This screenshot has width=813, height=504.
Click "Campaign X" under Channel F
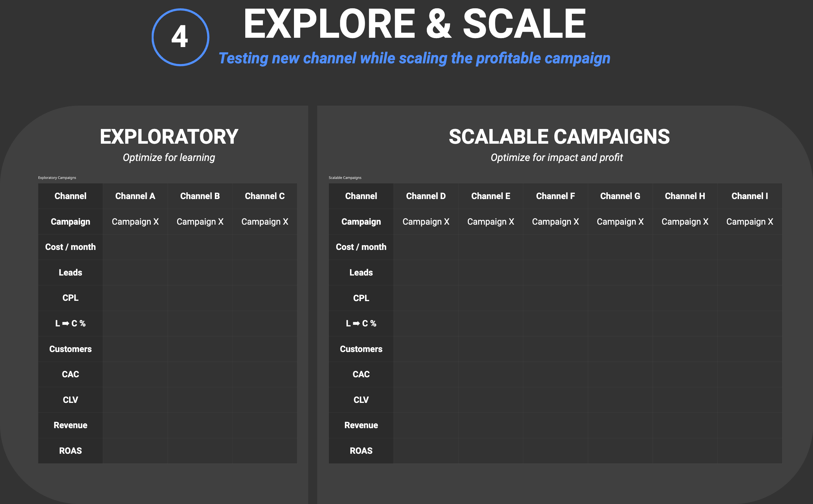click(555, 222)
